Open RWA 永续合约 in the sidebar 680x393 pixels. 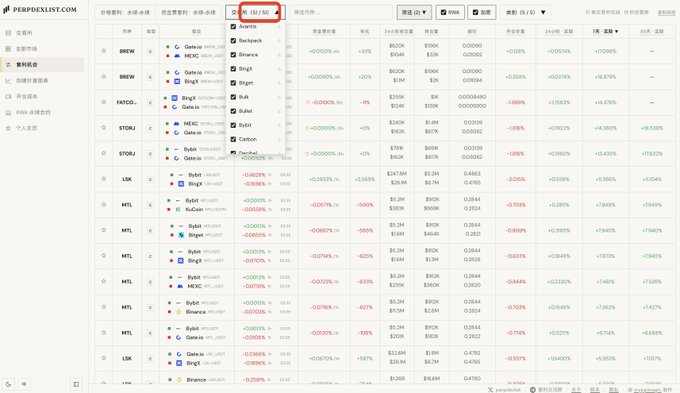[x=42, y=112]
